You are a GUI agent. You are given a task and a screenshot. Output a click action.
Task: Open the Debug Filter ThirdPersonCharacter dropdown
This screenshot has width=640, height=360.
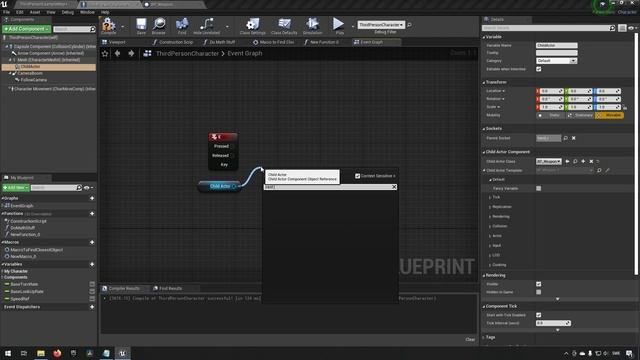pos(381,25)
